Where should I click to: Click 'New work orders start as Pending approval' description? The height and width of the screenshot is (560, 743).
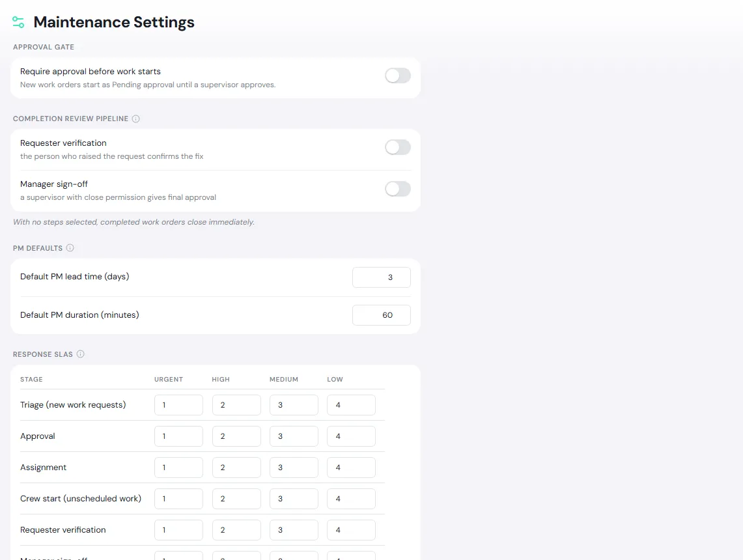tap(148, 85)
